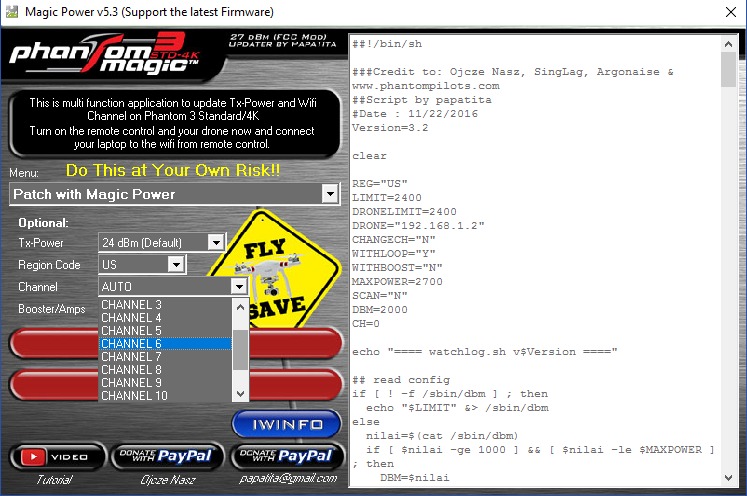Click the Tutorial label under video button
This screenshot has height=496, width=747.
(54, 479)
